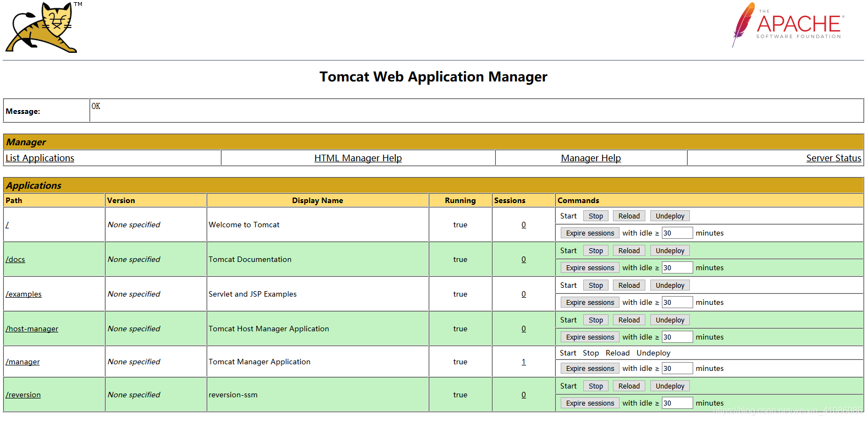Reload the /examples application
The height and width of the screenshot is (421, 868).
[x=629, y=286]
